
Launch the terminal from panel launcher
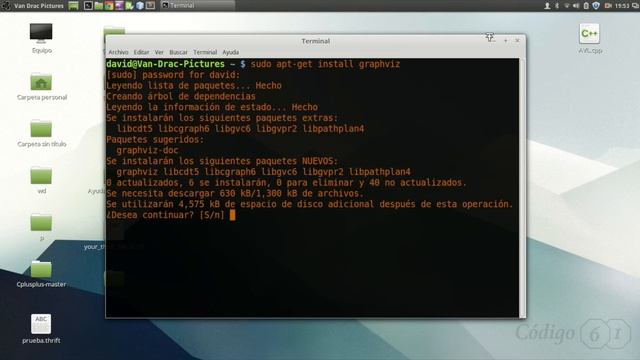pyautogui.click(x=88, y=6)
